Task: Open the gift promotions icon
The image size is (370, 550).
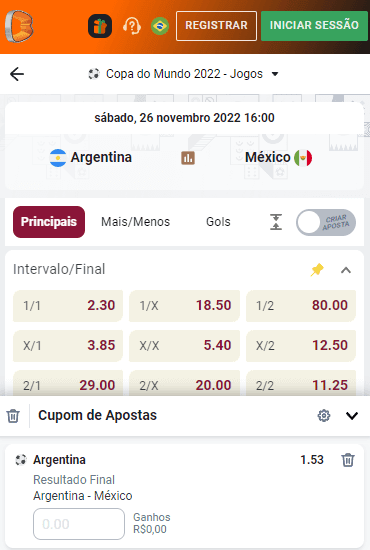Action: coord(100,26)
